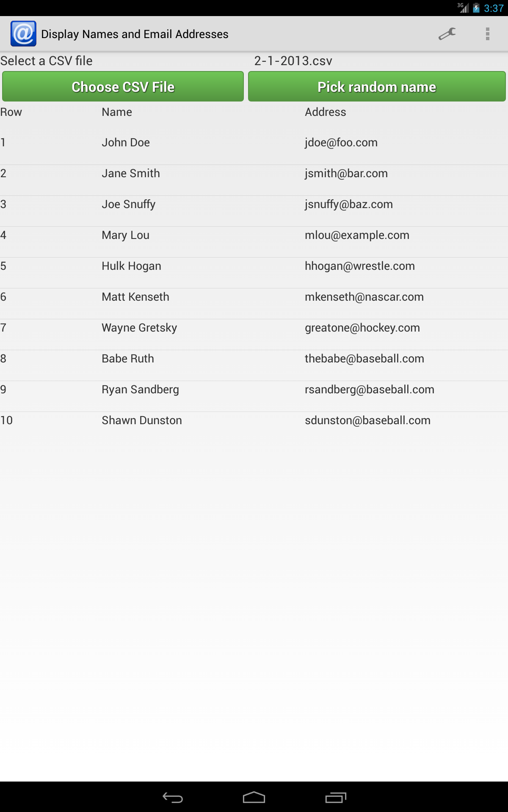
Task: Tap the jsmith@bar.com address
Action: pyautogui.click(x=346, y=173)
